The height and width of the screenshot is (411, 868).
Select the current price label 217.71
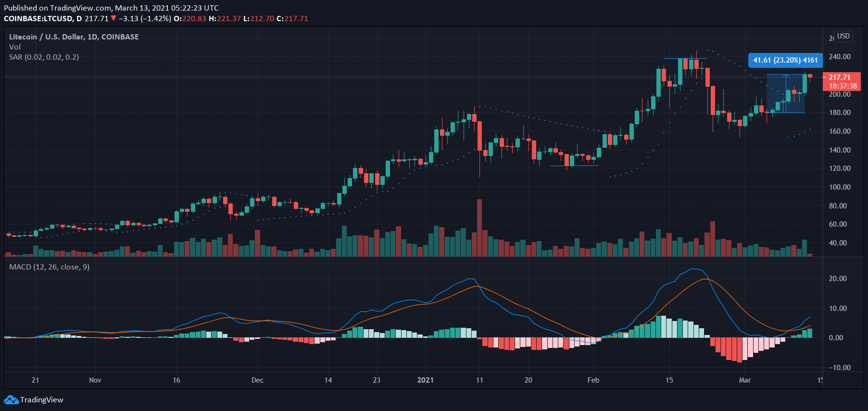(x=840, y=77)
